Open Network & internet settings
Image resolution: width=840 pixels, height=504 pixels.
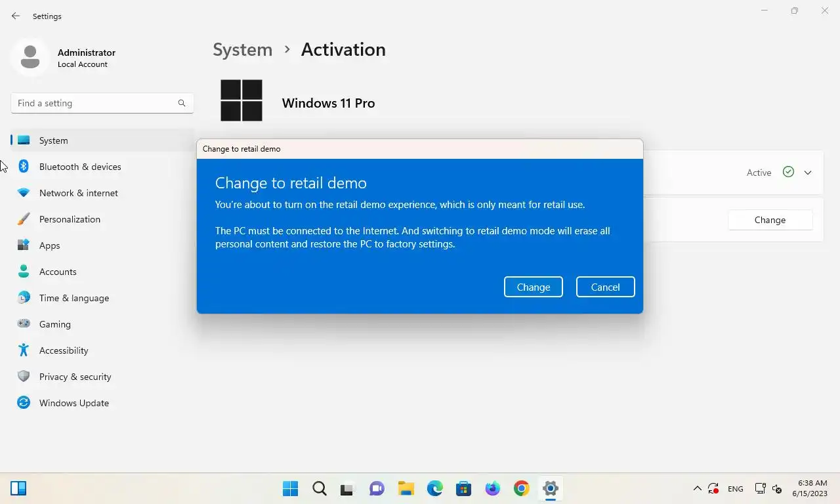[x=102, y=193]
